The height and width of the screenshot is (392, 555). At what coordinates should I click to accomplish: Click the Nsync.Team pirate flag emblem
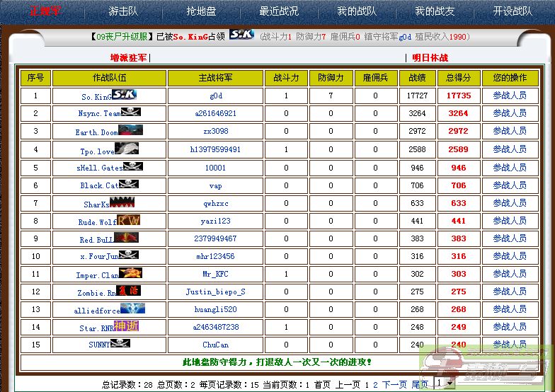[x=130, y=112]
